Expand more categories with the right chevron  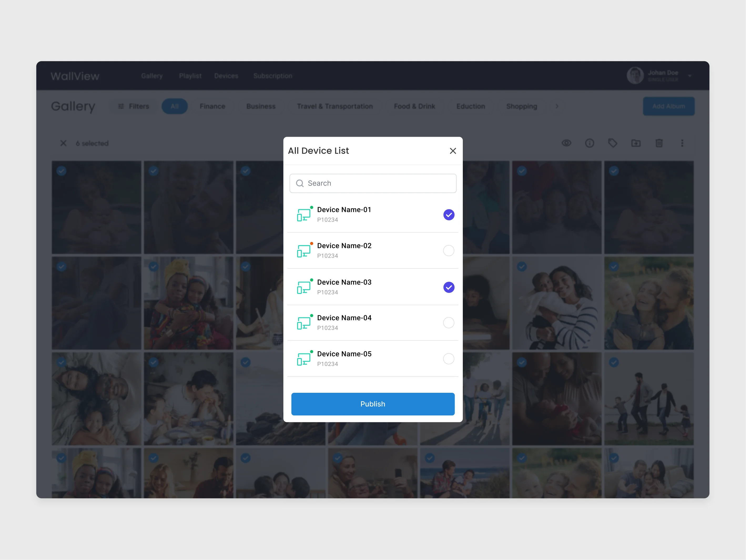point(557,106)
